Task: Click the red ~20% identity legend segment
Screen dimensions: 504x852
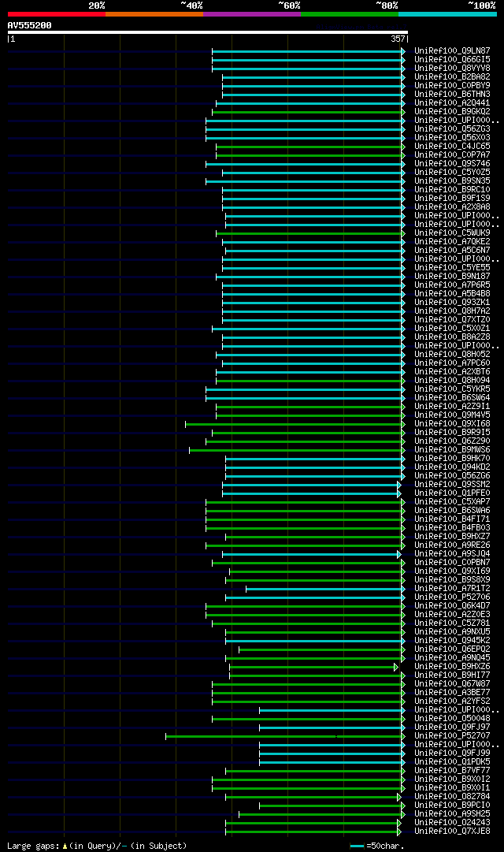Action: pos(57,14)
